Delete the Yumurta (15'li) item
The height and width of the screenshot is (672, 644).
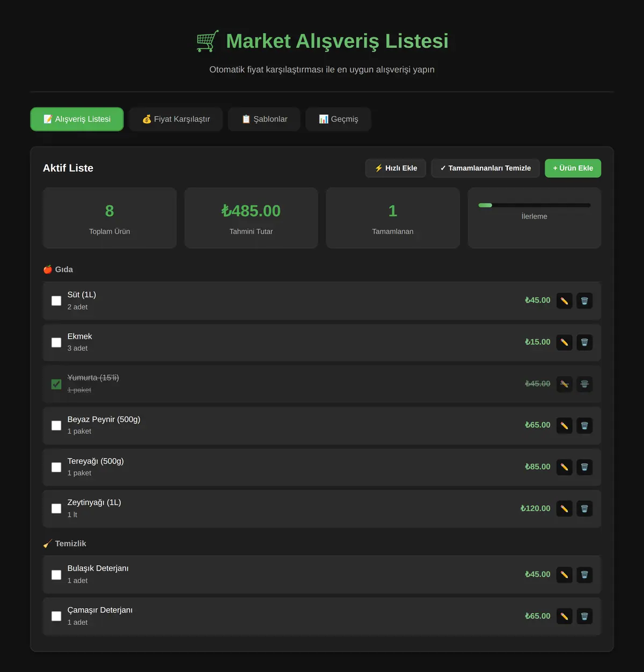point(584,384)
